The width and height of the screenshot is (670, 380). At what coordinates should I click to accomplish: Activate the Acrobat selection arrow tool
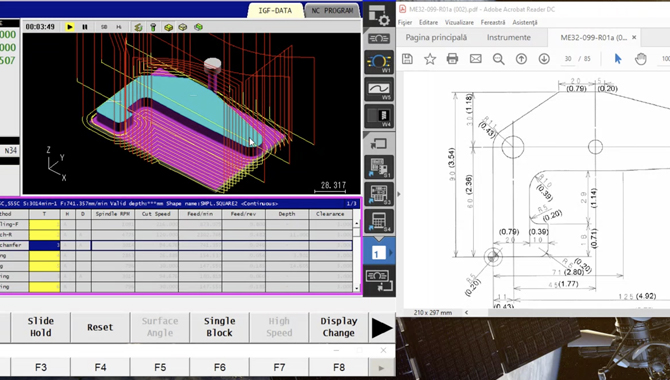(x=618, y=59)
